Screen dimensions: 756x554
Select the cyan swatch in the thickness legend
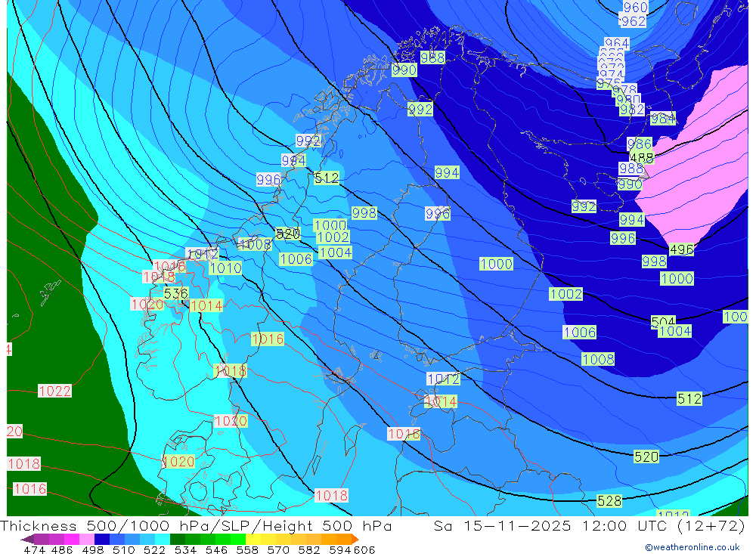coord(163,539)
